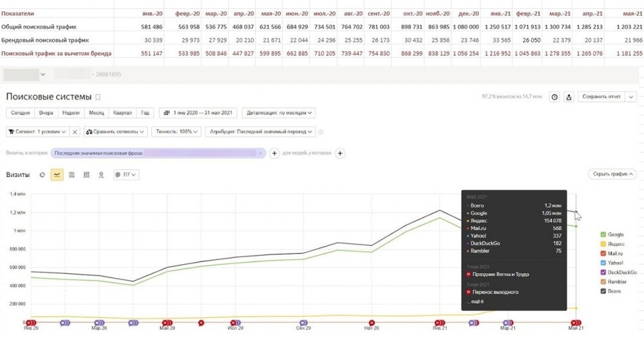The width and height of the screenshot is (644, 338).
Task: Collapse chart with Скрыть график
Action: [x=612, y=174]
